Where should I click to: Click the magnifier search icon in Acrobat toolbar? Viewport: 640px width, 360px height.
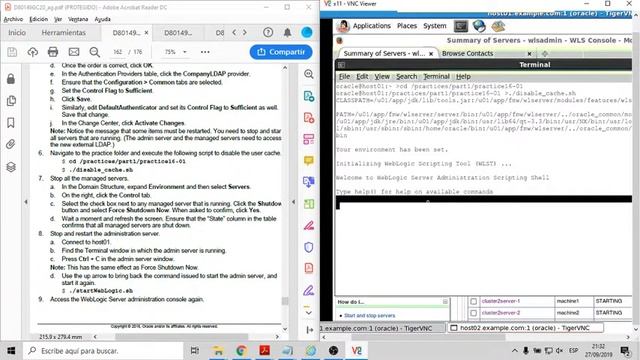(x=95, y=52)
